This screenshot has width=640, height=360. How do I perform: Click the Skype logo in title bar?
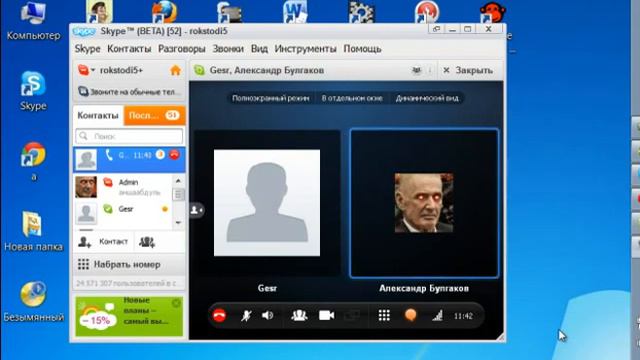point(84,31)
